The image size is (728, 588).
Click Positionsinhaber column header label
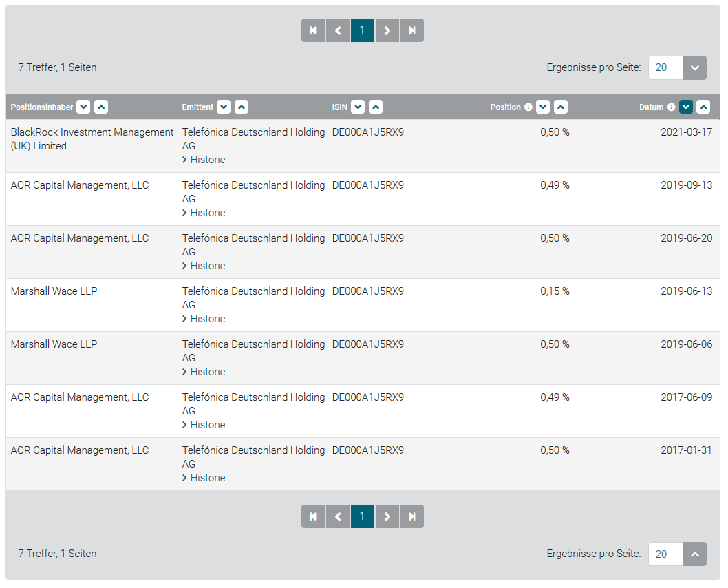click(42, 107)
